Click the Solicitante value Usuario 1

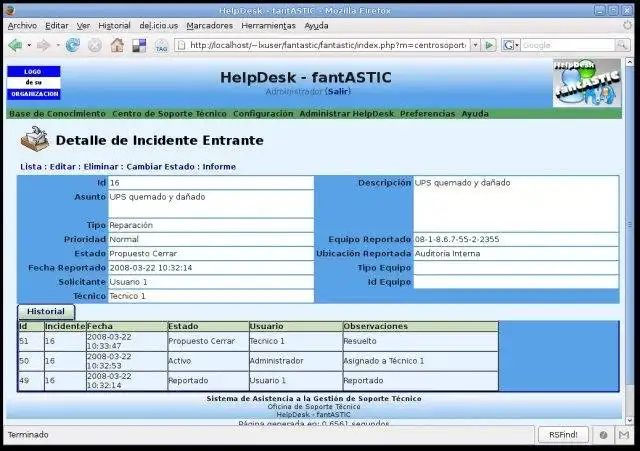coord(211,282)
